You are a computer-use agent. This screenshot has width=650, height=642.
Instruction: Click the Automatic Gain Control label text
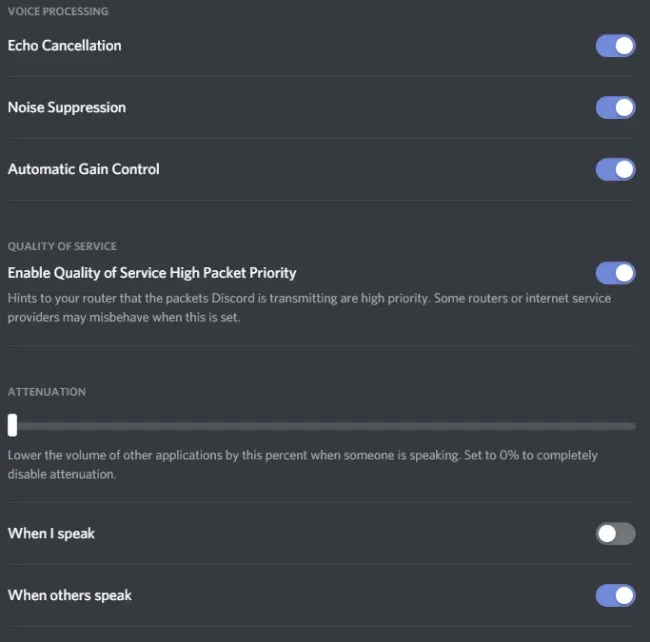tap(83, 170)
